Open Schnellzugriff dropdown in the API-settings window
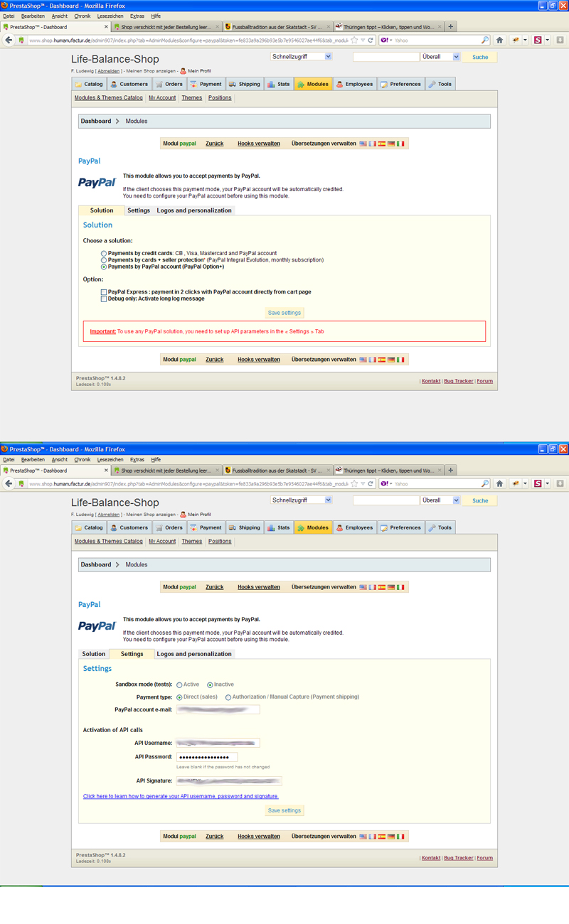The height and width of the screenshot is (924, 569). point(301,500)
